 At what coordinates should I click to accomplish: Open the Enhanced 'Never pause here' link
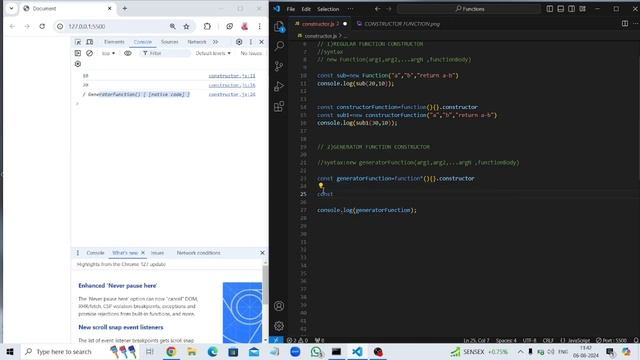click(x=118, y=286)
